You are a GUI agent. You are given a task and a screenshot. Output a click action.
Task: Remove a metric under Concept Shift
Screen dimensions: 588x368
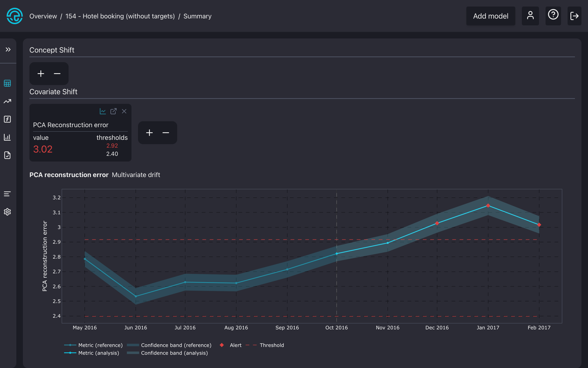pos(57,74)
